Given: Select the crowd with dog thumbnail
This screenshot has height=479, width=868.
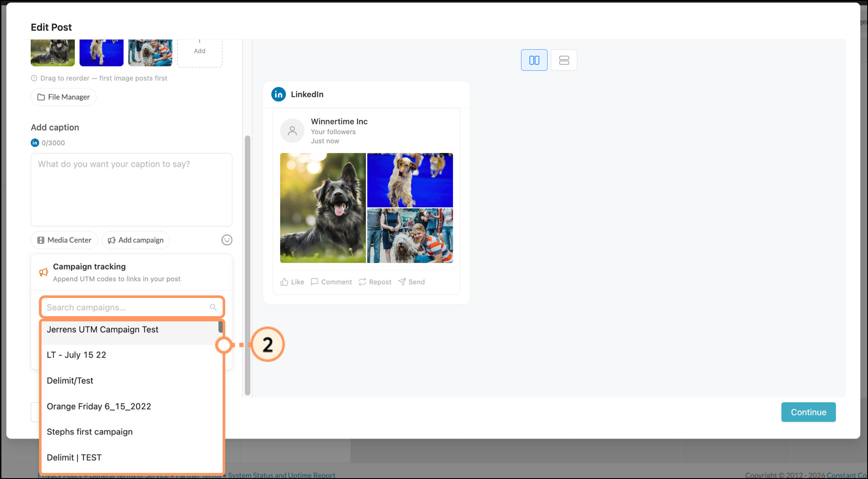Looking at the screenshot, I should (150, 52).
